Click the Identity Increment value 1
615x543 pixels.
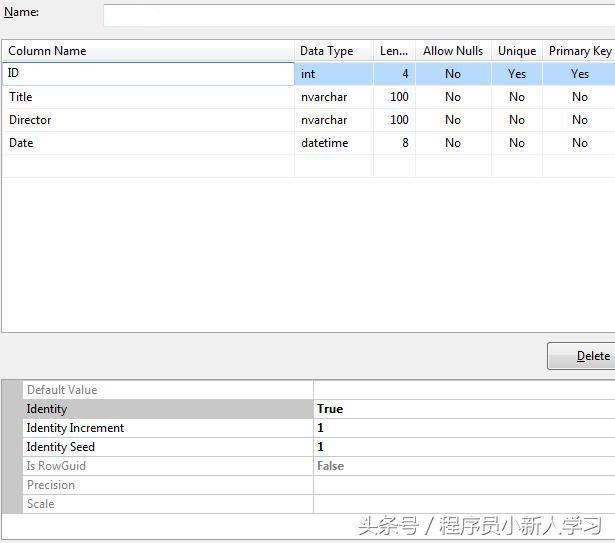point(464,428)
